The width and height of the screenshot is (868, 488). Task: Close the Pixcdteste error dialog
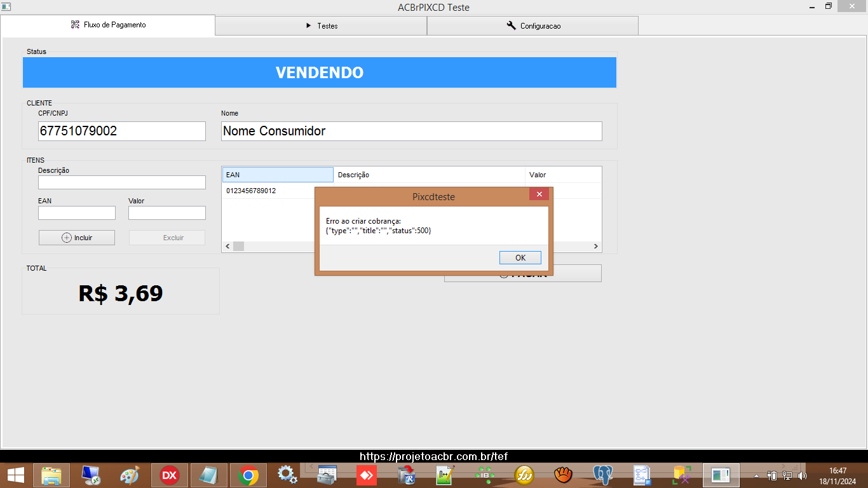(539, 194)
